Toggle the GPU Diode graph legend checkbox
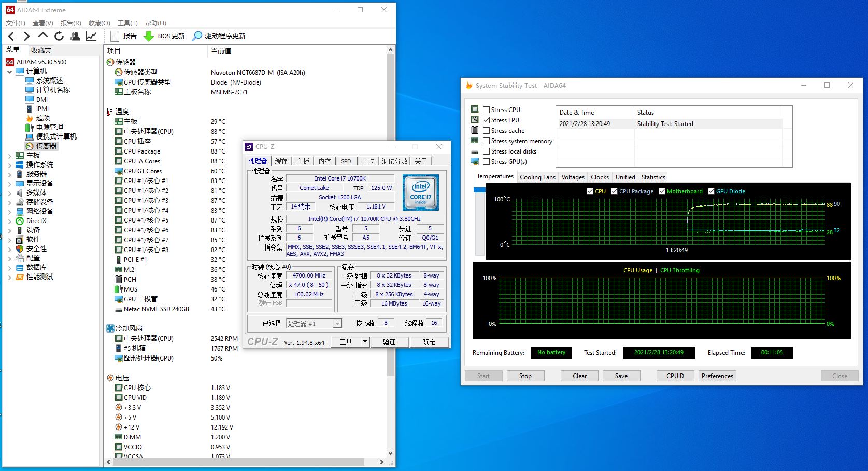The height and width of the screenshot is (471, 868). click(711, 191)
